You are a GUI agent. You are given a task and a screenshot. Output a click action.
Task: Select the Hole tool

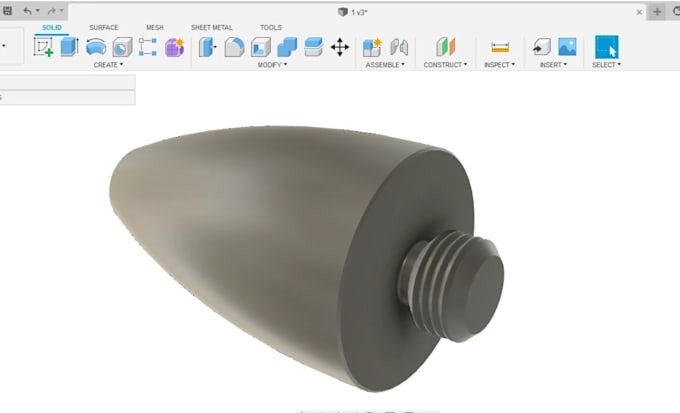[122, 47]
